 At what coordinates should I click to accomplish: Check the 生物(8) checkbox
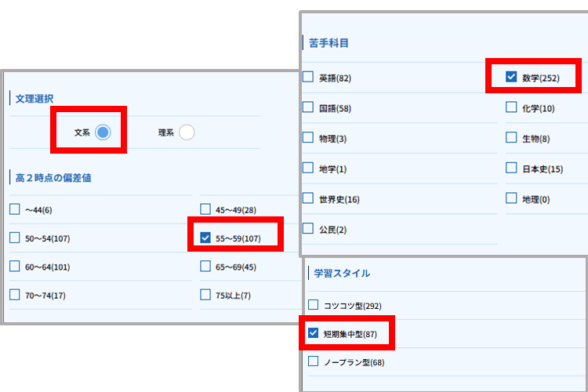click(x=511, y=138)
